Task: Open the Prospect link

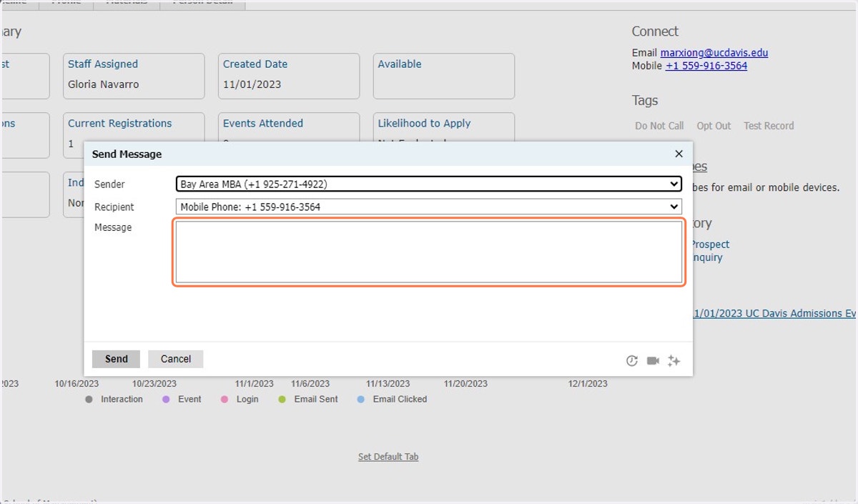Action: click(x=710, y=244)
